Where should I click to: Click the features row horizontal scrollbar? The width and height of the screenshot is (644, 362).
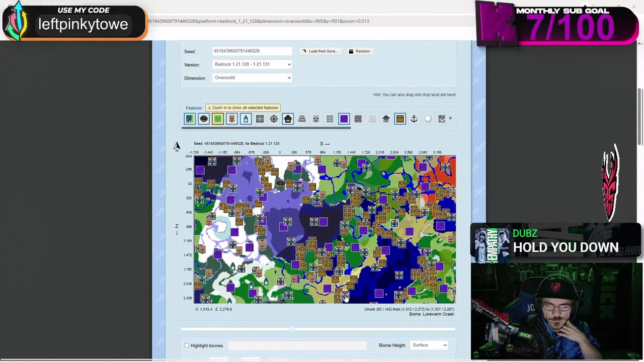point(266,128)
